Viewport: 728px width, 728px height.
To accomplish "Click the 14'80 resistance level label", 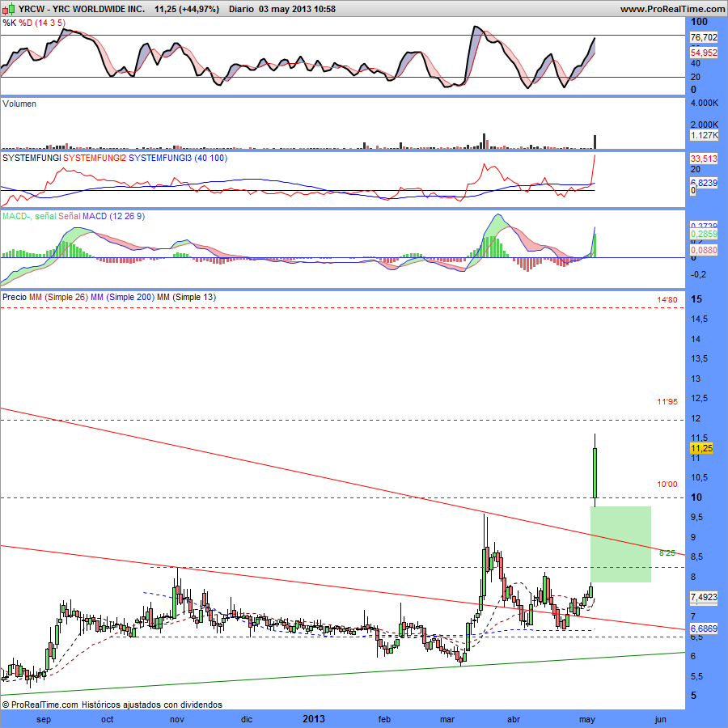I will point(667,300).
